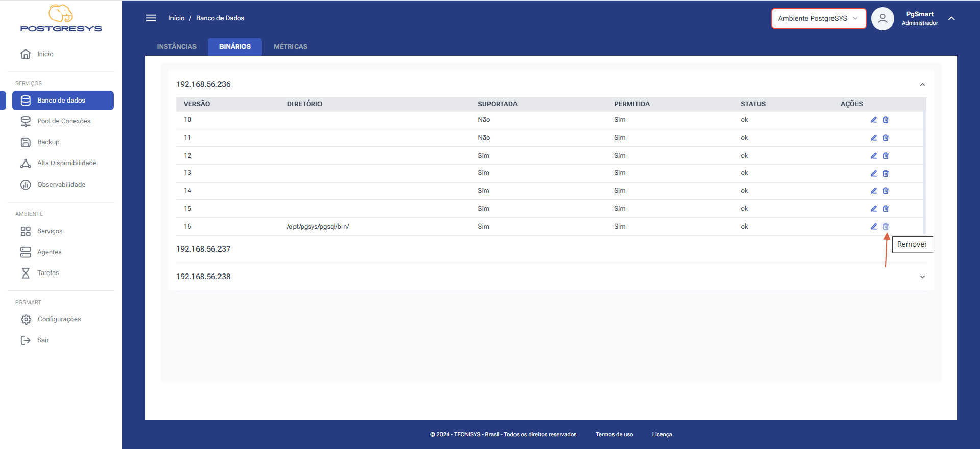Click version 16 cell in table

point(187,227)
